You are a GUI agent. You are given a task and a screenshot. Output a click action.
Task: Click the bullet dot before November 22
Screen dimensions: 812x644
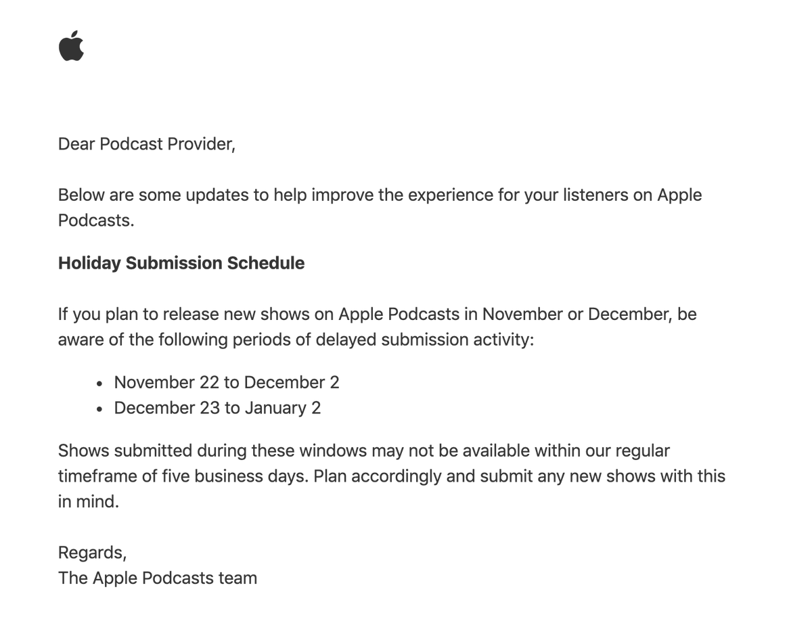point(100,384)
